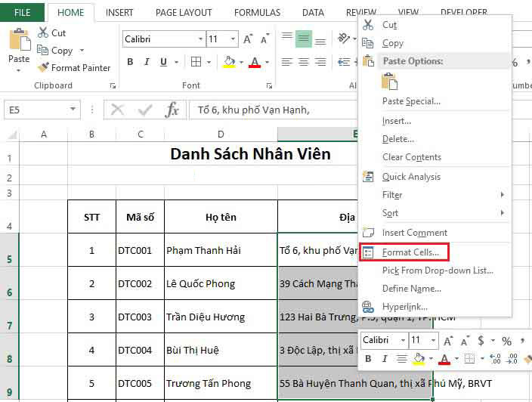
Task: Apply red Font Color from ribbon
Action: click(255, 62)
